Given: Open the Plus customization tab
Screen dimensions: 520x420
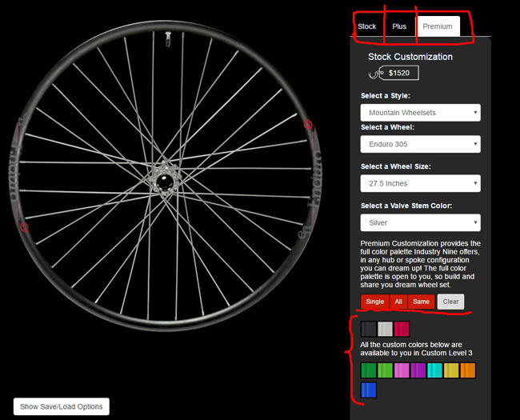Looking at the screenshot, I should point(399,26).
